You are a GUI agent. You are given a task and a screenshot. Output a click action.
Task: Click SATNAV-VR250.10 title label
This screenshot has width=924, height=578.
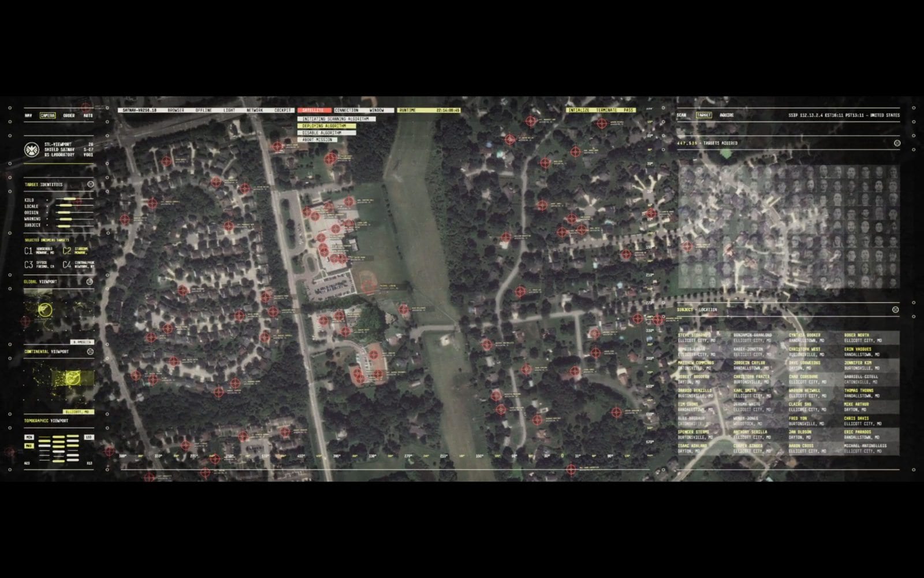coord(139,110)
